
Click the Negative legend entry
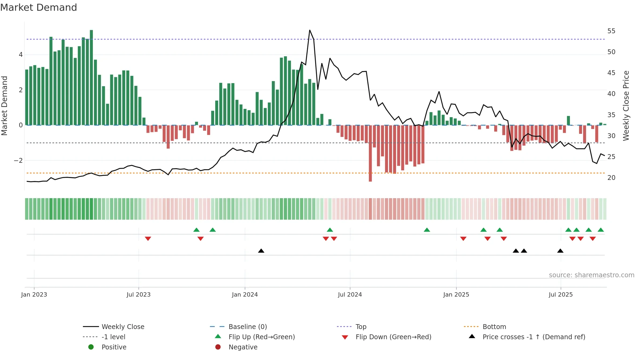pos(236,347)
